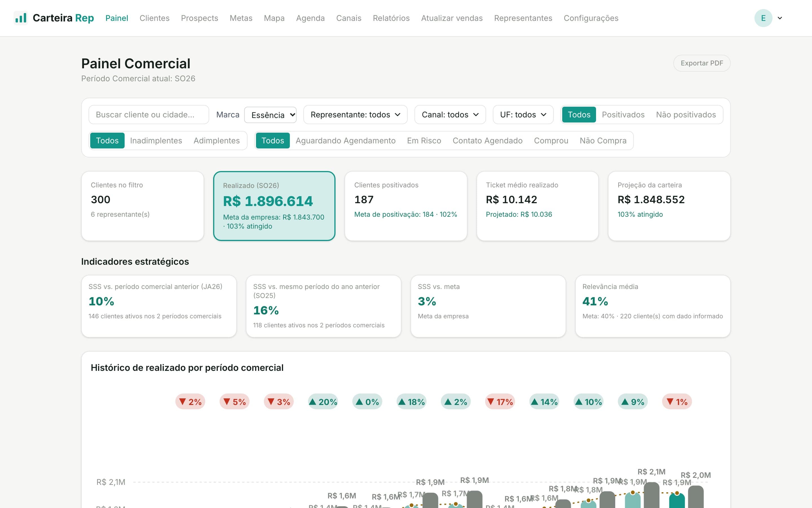Click the Buscar cliente ou cidade search field

pyautogui.click(x=149, y=115)
